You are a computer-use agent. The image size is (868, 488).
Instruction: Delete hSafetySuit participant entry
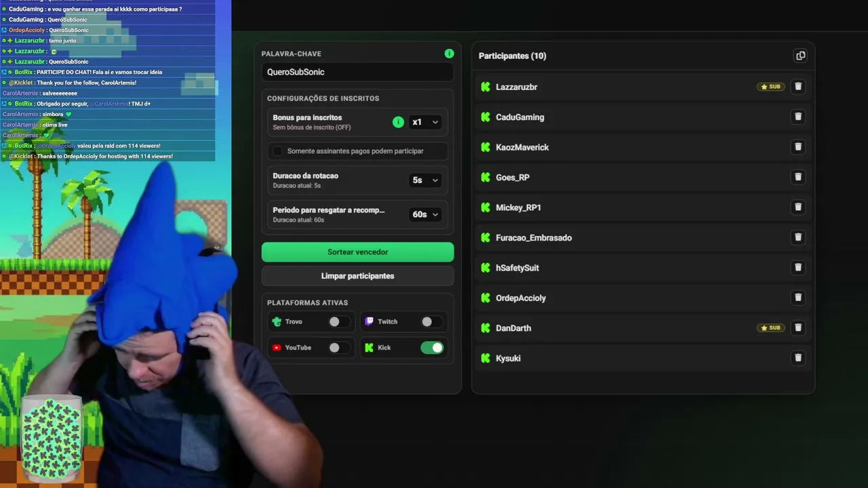coord(798,268)
